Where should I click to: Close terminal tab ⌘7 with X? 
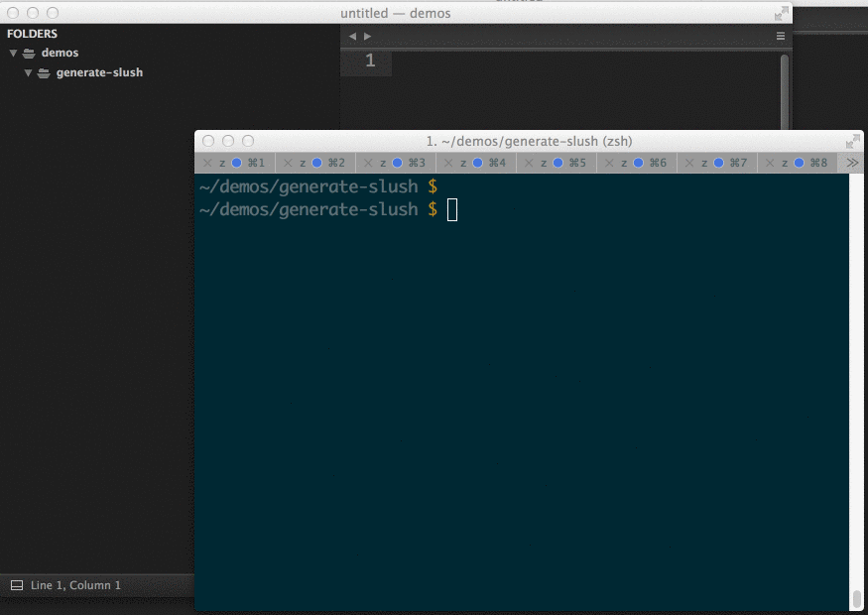689,163
